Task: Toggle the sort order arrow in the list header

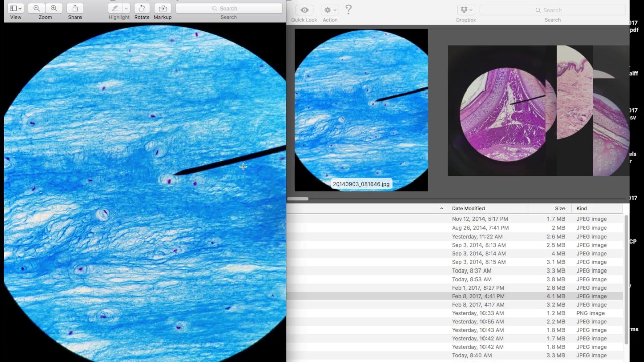Action: (441, 209)
